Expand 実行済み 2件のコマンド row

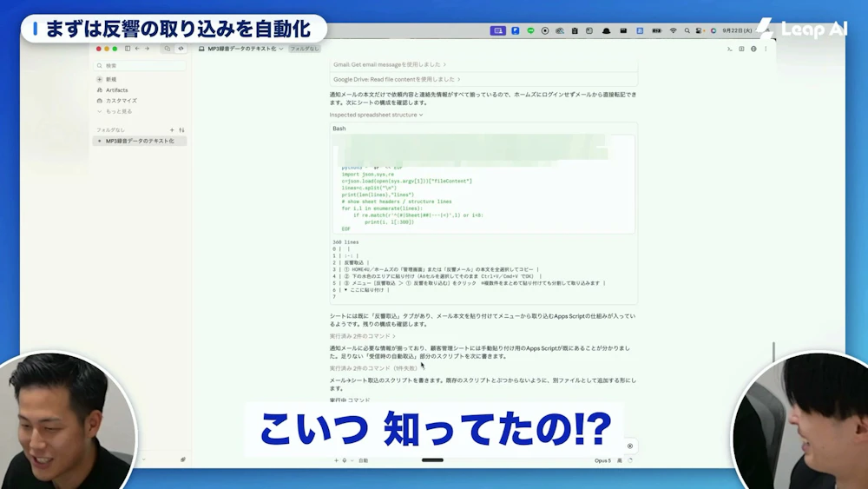tap(363, 336)
